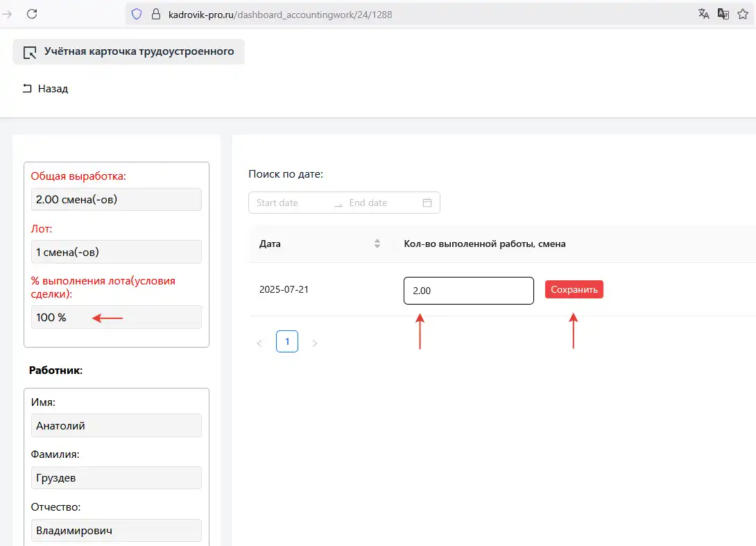Click the work amount input showing 2.00
This screenshot has width=756, height=546.
468,291
